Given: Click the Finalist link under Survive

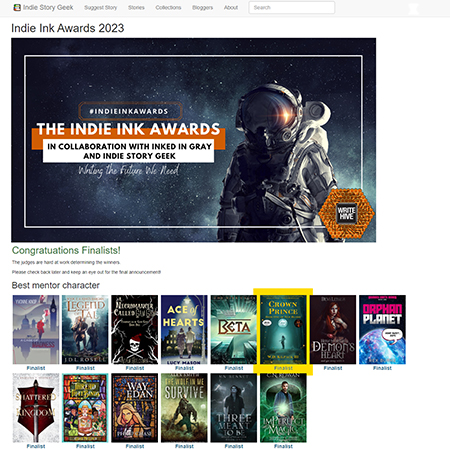Looking at the screenshot, I should point(184,446).
